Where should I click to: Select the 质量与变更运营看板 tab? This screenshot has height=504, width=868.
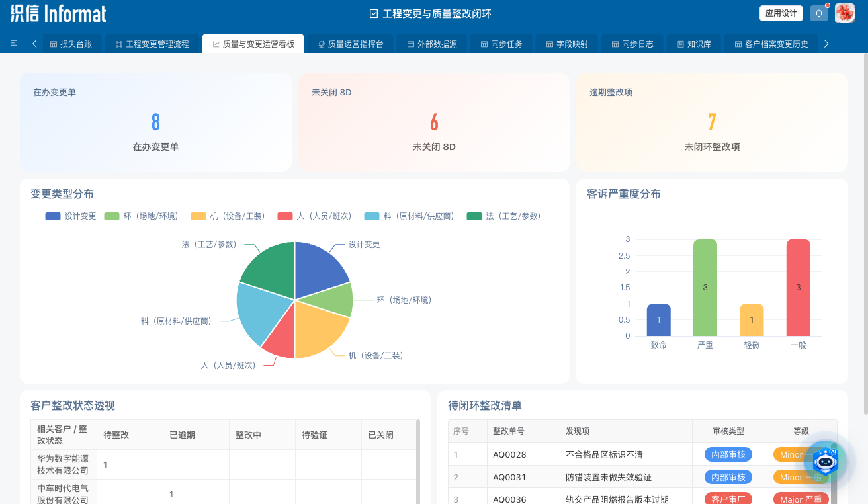pos(253,44)
